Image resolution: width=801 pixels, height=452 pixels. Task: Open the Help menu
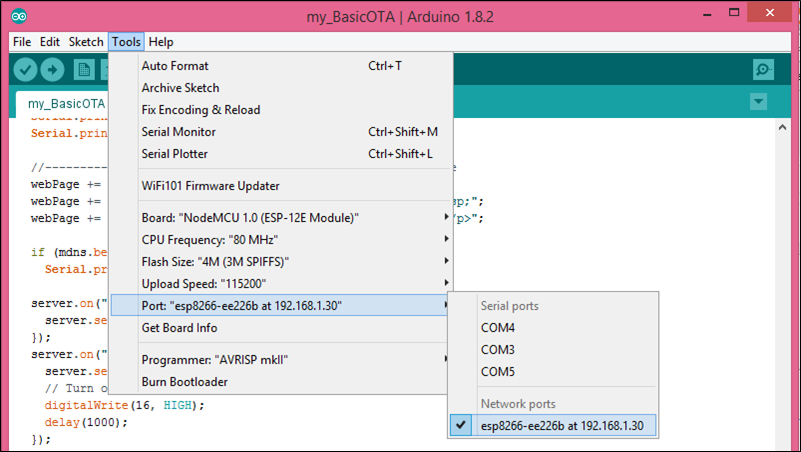pos(161,42)
